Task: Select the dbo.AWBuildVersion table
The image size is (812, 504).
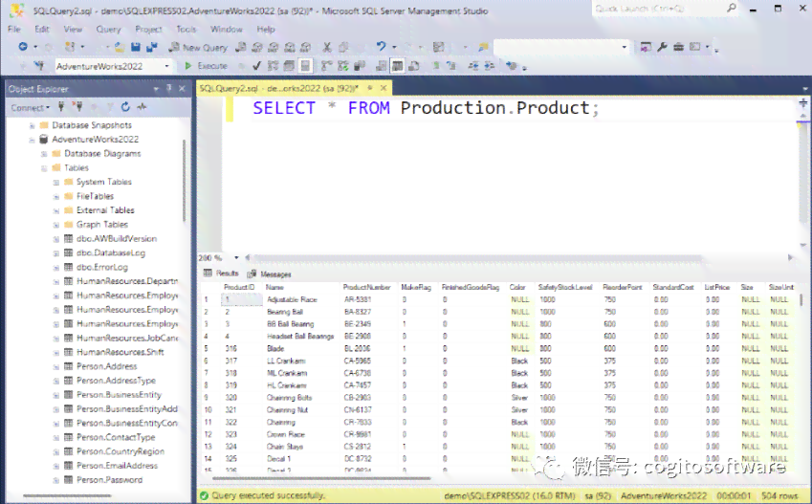Action: (x=117, y=239)
